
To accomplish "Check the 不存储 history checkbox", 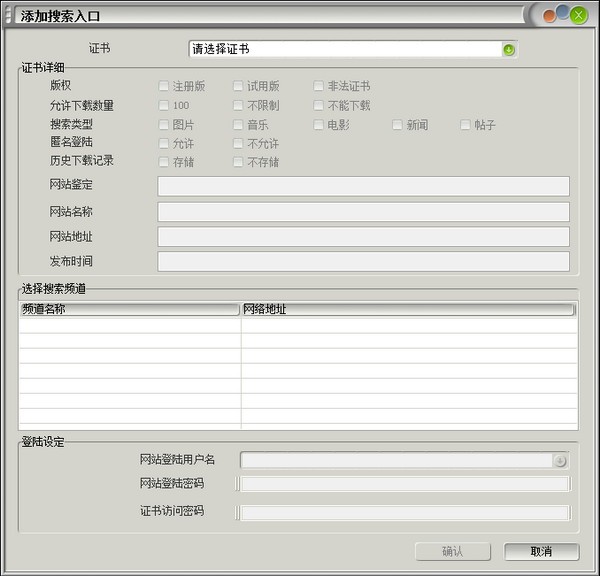I will click(x=238, y=162).
